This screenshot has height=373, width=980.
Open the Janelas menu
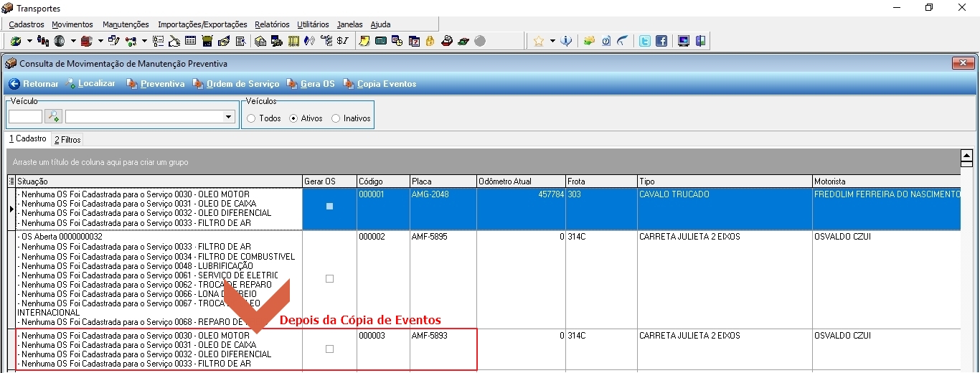point(350,24)
